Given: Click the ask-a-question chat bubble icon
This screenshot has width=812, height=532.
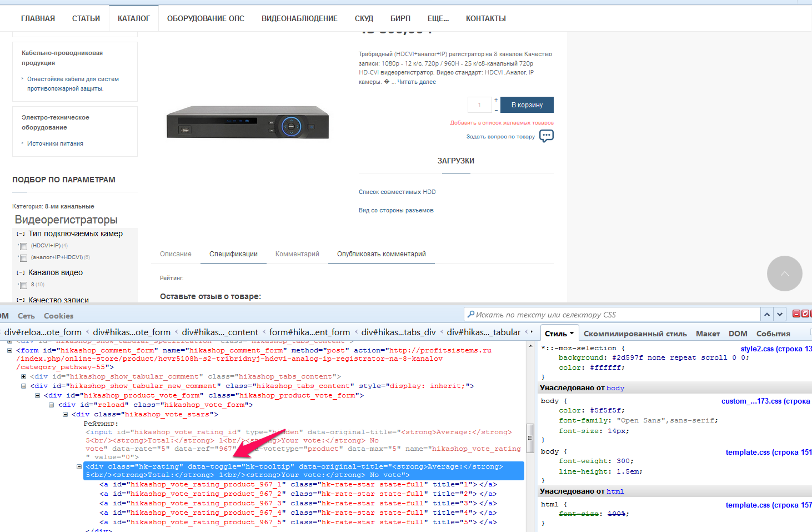Looking at the screenshot, I should (x=547, y=136).
